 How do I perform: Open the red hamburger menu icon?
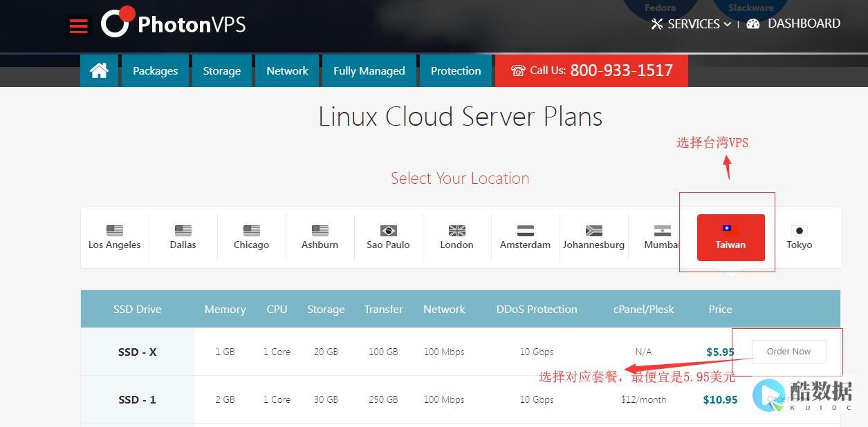[x=79, y=26]
